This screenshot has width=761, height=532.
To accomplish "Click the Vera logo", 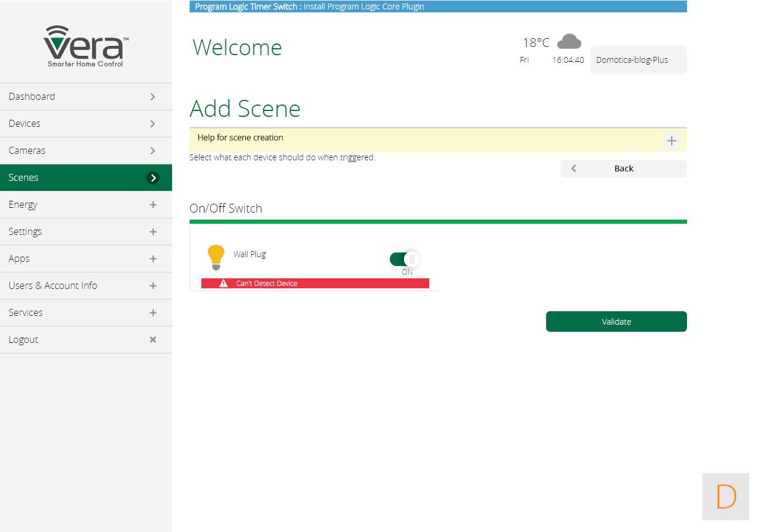I will pyautogui.click(x=86, y=46).
